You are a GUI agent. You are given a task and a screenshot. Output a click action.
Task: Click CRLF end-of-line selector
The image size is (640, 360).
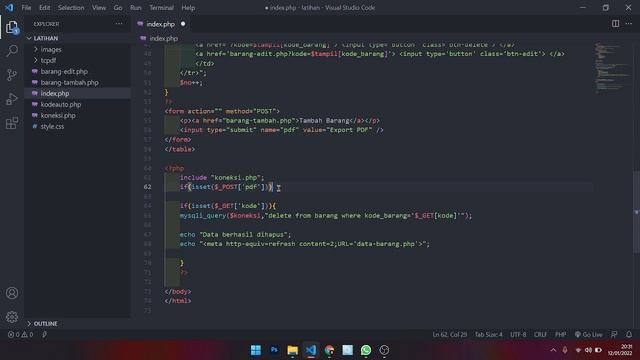pyautogui.click(x=540, y=334)
